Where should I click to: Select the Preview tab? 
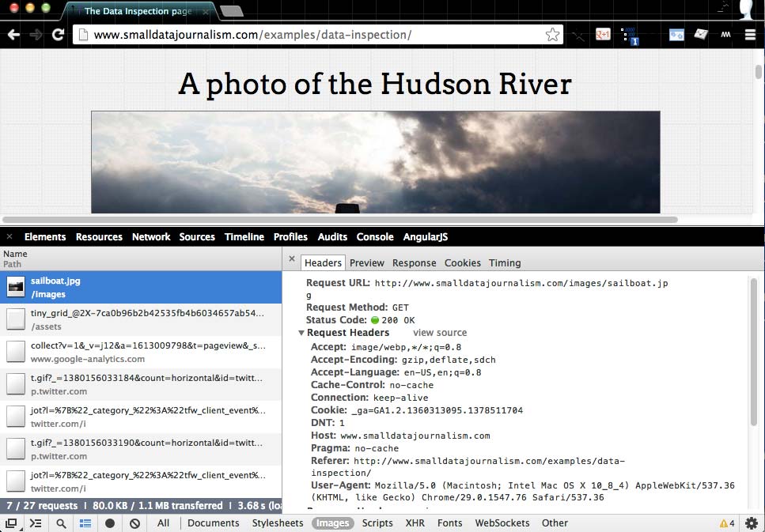(367, 262)
